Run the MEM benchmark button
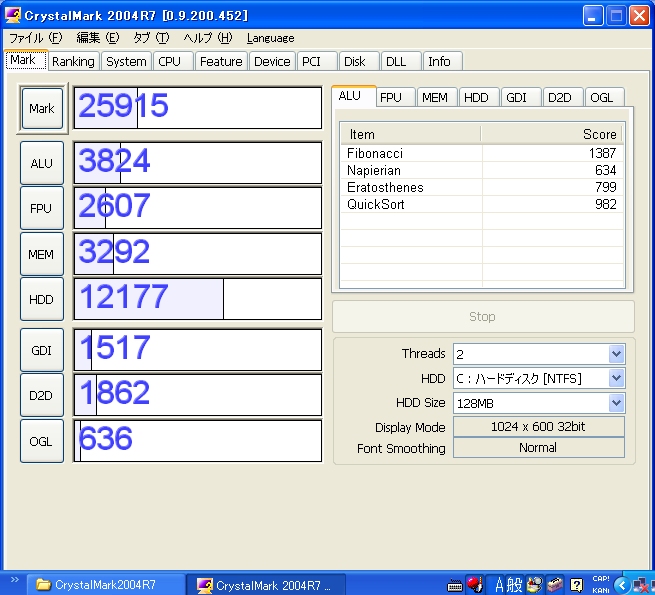Viewport: 655px width, 595px height. click(42, 254)
